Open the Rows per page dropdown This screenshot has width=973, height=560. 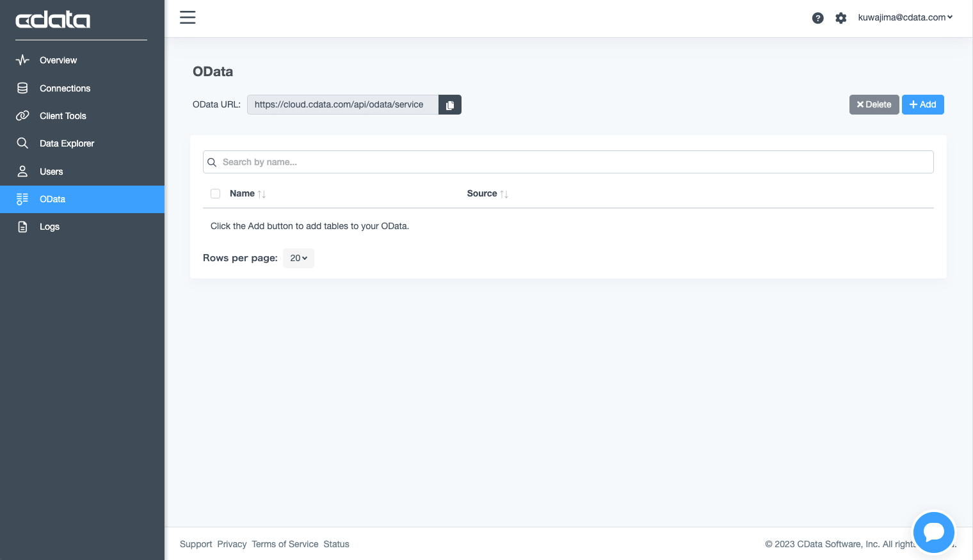[x=298, y=258]
